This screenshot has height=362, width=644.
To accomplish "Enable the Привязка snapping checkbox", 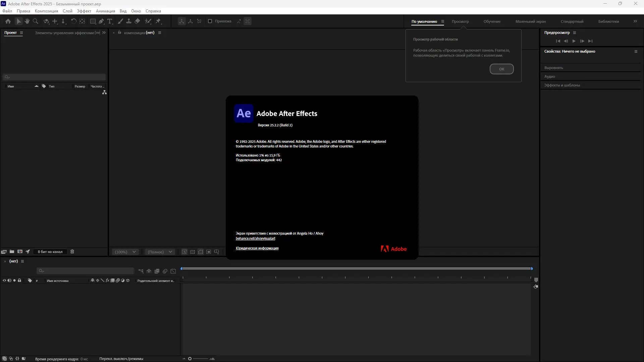I will (x=210, y=21).
